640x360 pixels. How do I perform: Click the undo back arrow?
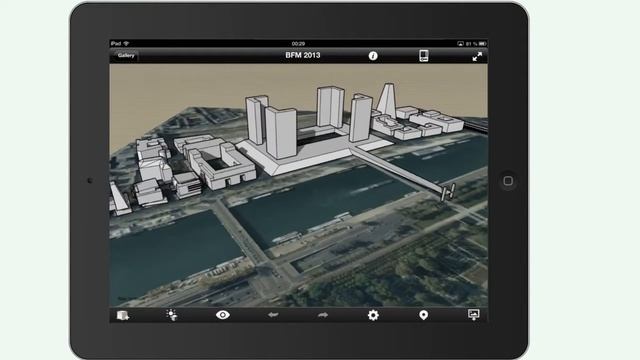point(273,315)
